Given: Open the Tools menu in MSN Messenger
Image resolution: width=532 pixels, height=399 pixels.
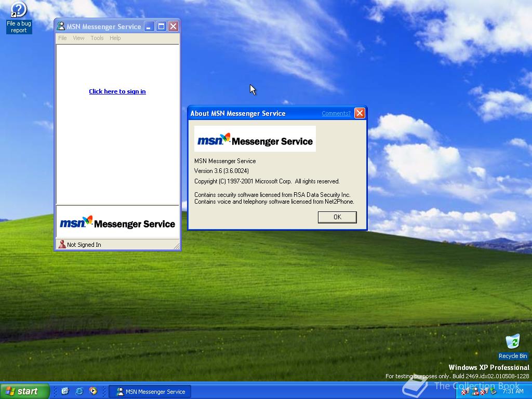Looking at the screenshot, I should 97,38.
